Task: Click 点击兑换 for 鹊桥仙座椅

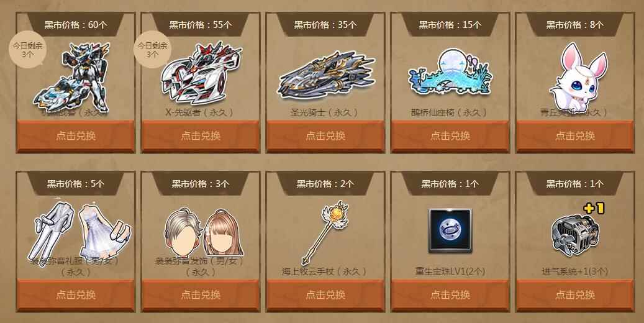Action: pyautogui.click(x=451, y=135)
